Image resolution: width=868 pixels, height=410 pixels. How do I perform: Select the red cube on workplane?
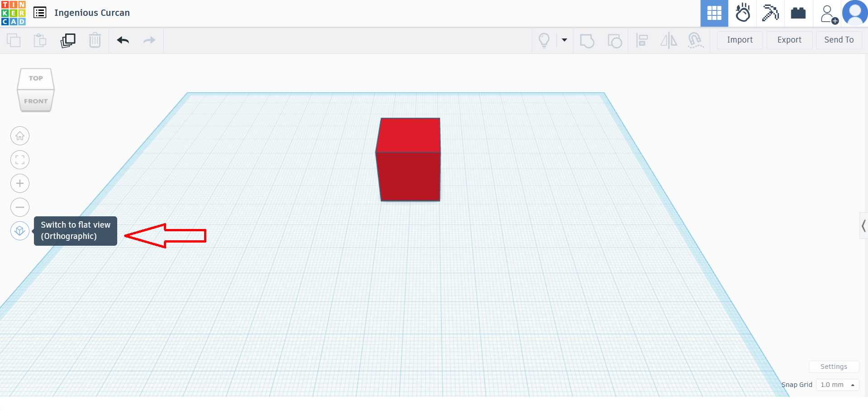coord(409,163)
